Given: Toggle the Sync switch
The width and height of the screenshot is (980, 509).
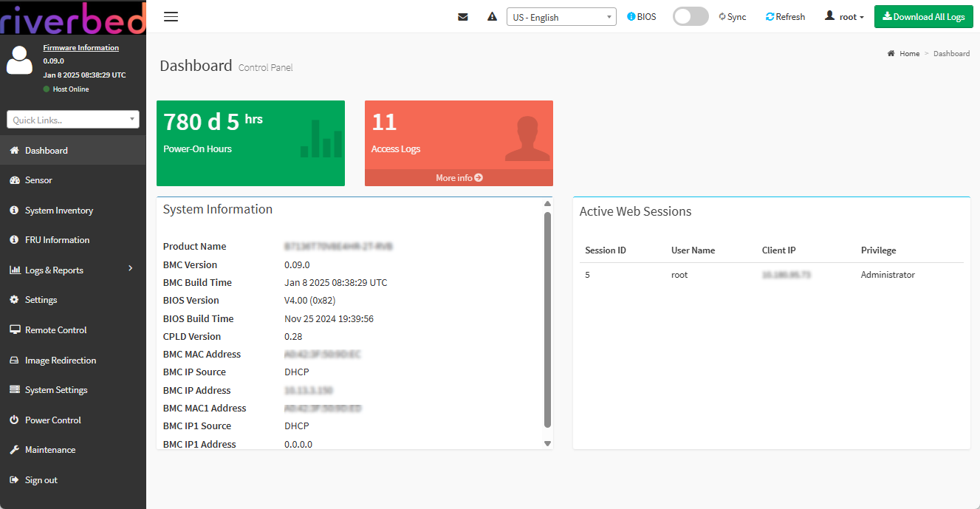Looking at the screenshot, I should (x=691, y=17).
